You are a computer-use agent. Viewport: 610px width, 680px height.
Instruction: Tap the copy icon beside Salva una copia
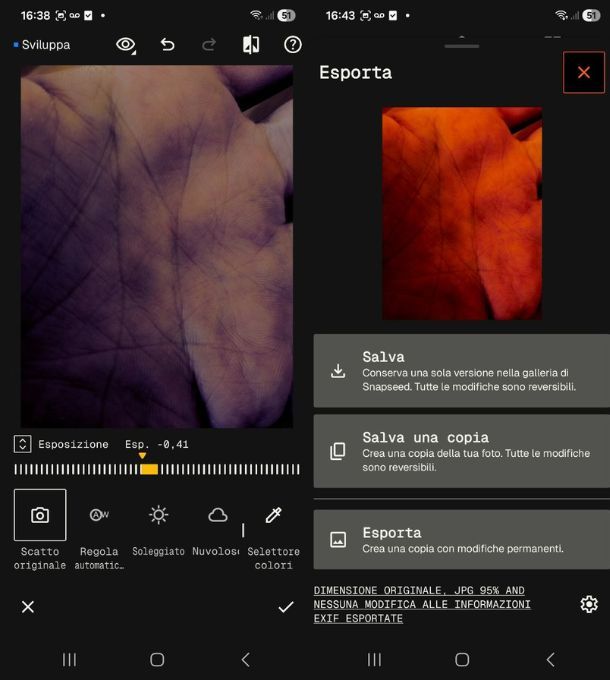click(338, 451)
